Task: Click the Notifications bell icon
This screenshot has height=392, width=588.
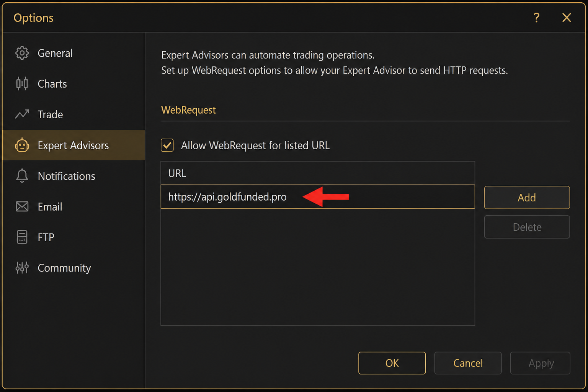Action: pos(22,176)
